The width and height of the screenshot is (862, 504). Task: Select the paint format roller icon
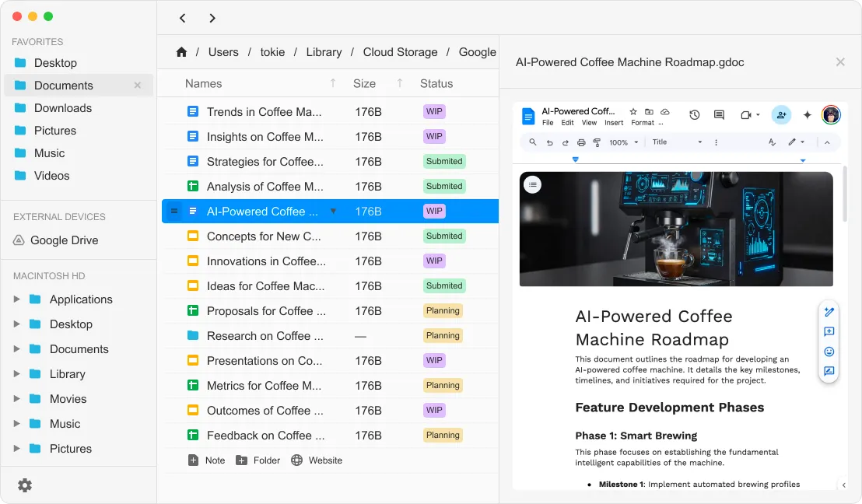[597, 142]
